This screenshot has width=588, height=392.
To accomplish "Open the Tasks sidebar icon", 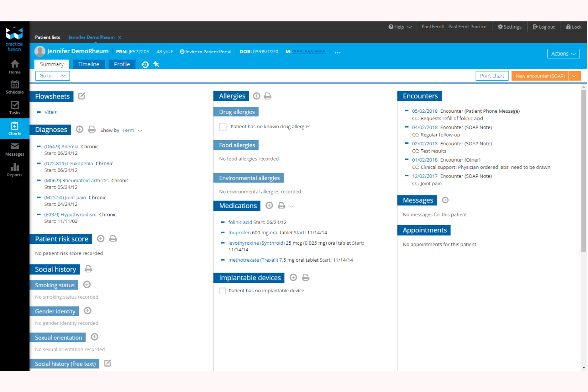I will (x=15, y=108).
